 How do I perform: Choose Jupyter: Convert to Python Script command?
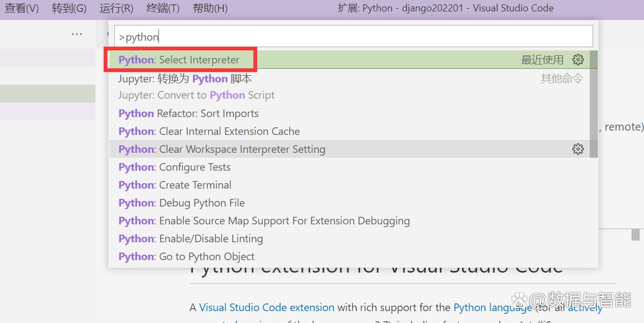click(196, 87)
